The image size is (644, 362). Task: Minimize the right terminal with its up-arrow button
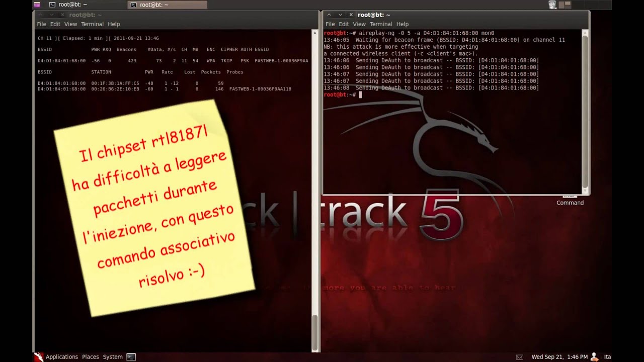tap(330, 15)
